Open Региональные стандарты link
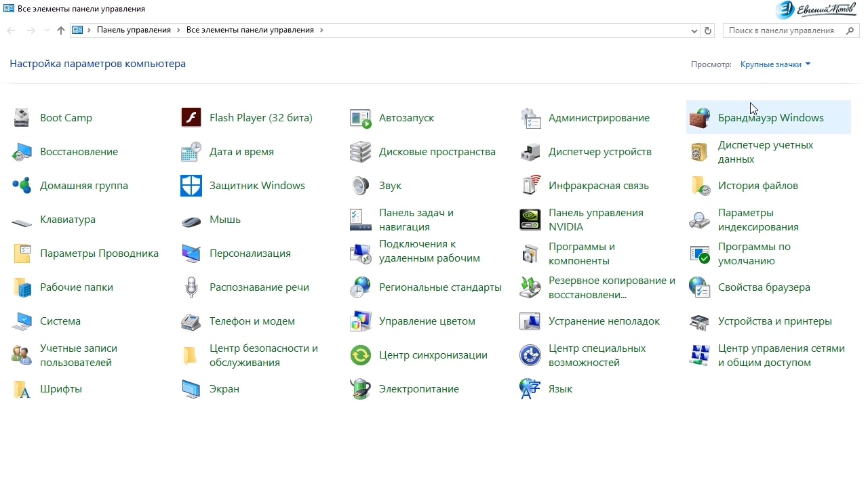The width and height of the screenshot is (868, 488). click(440, 287)
